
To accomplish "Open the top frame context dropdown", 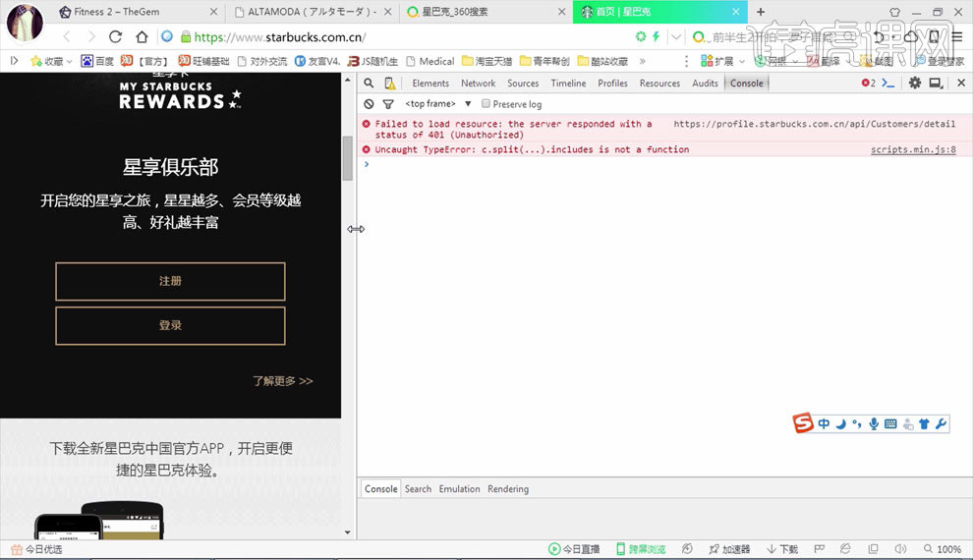I will coord(438,103).
